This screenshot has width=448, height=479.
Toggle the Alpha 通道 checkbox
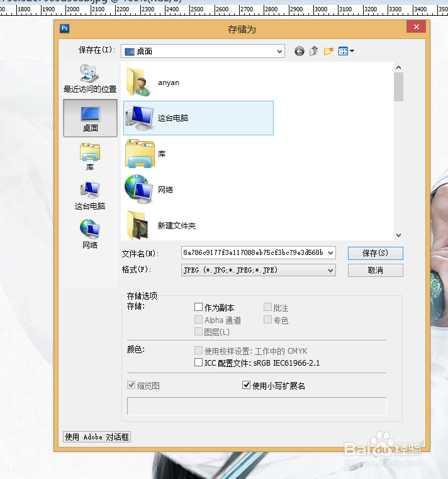[198, 320]
